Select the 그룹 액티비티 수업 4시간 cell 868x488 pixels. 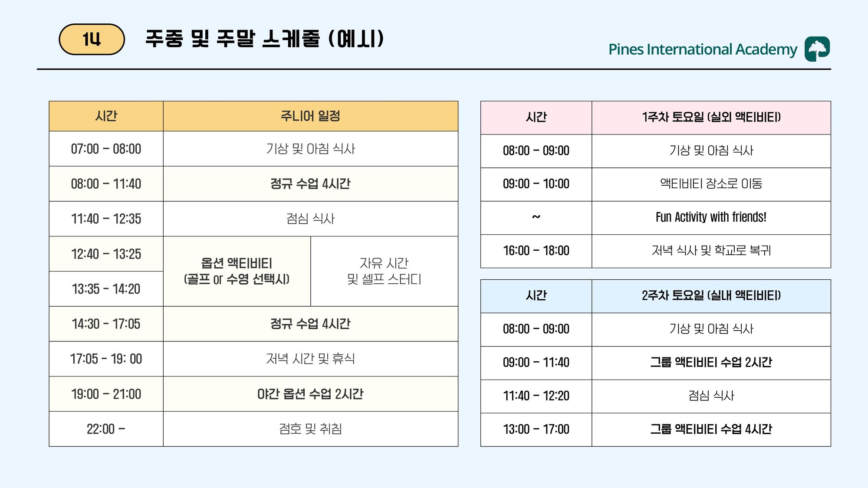pyautogui.click(x=711, y=429)
